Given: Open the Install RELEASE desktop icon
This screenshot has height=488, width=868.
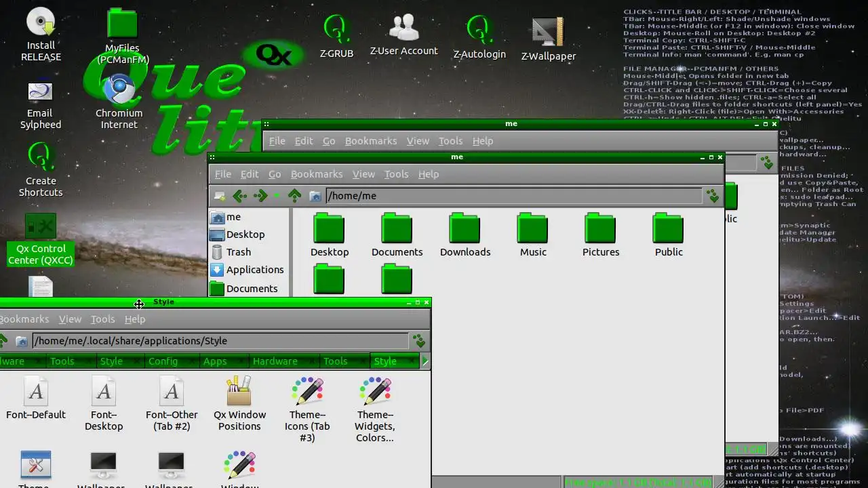Looking at the screenshot, I should (x=41, y=34).
